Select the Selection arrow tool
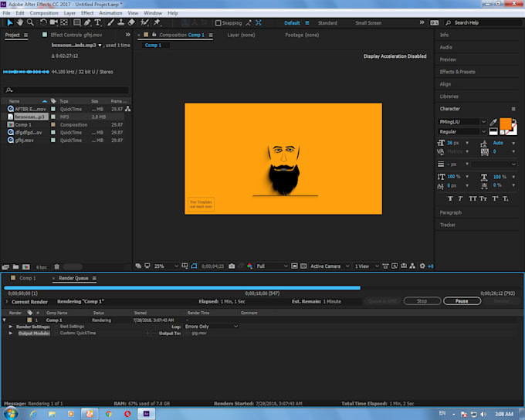Screen dimensions: 525x420 pyautogui.click(x=10, y=22)
